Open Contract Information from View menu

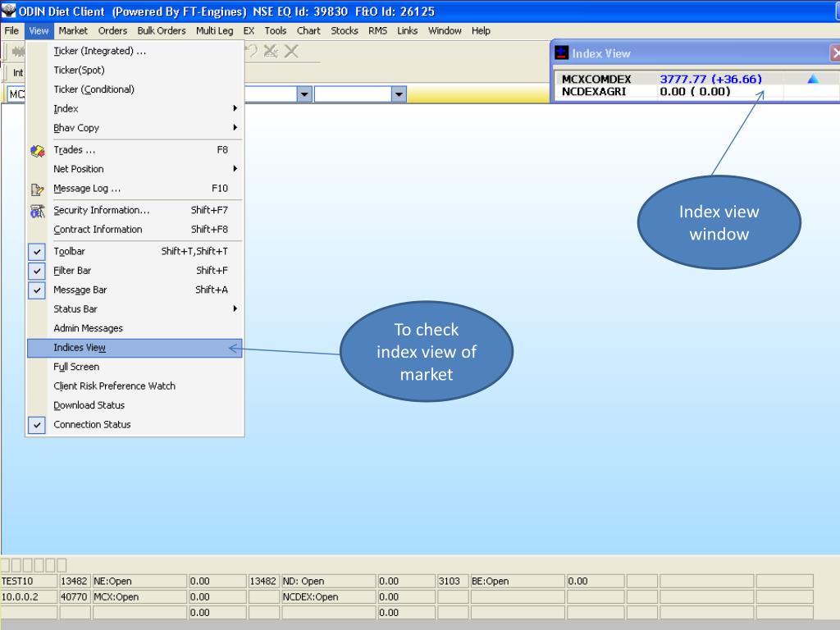tap(135, 230)
